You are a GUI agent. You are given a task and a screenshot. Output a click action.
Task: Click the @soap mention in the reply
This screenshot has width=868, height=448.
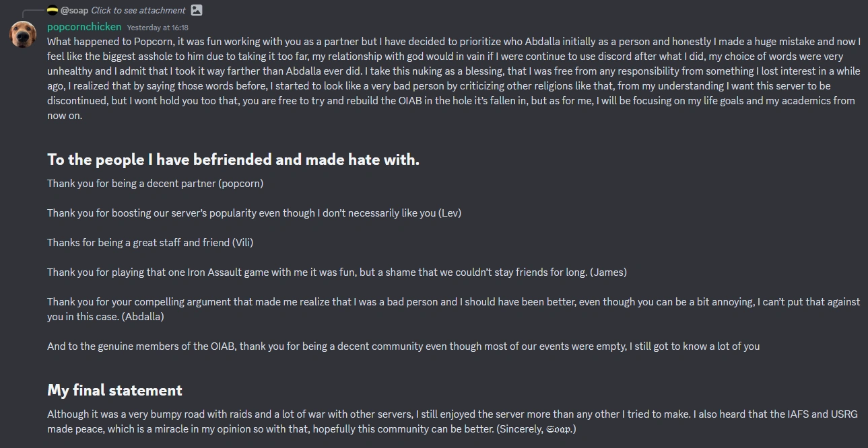(75, 10)
